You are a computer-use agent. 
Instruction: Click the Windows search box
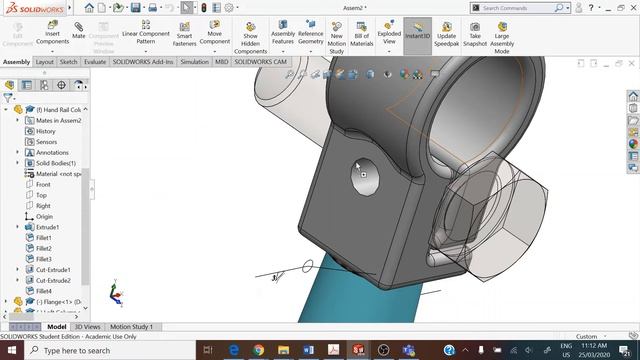(110, 350)
